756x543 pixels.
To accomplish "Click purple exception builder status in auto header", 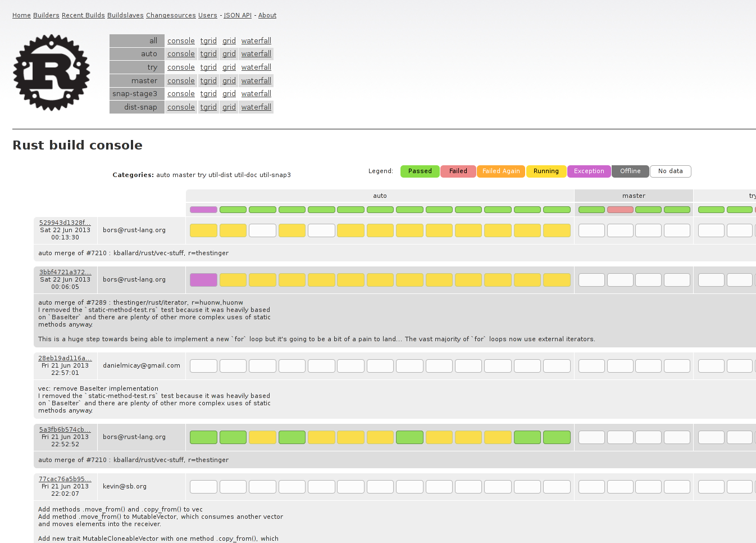I will 203,210.
